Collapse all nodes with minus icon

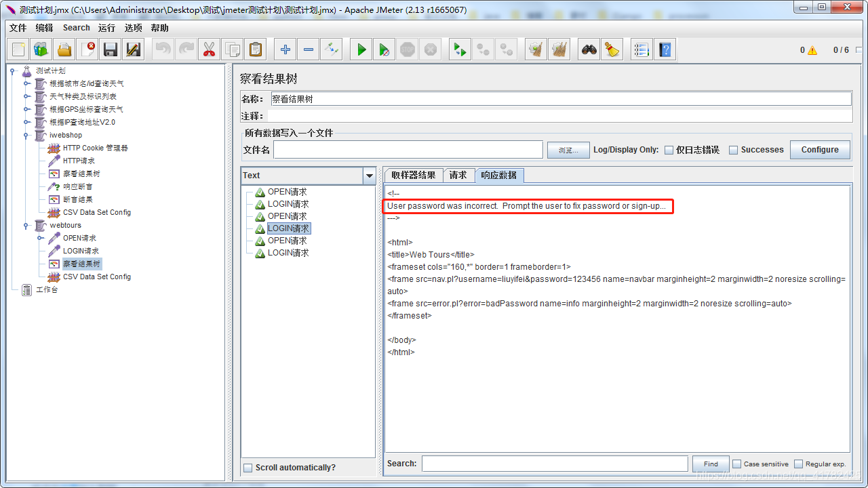click(x=309, y=49)
